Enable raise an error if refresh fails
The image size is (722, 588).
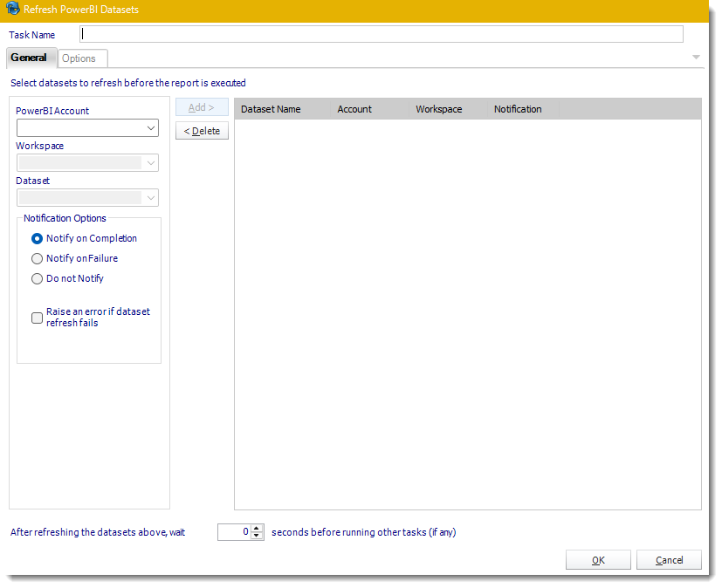(38, 318)
